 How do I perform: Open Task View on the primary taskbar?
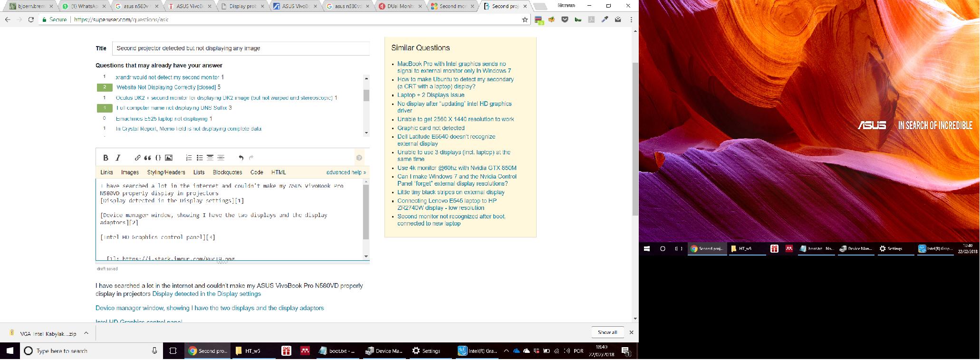173,351
